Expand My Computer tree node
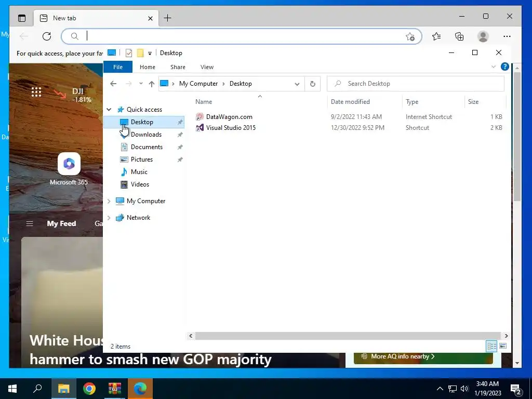 [109, 201]
